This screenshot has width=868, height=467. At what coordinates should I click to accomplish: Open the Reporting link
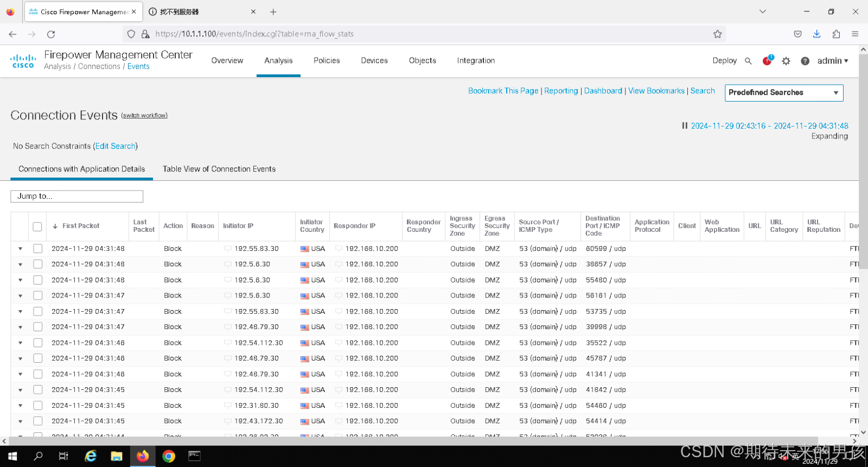pyautogui.click(x=561, y=91)
